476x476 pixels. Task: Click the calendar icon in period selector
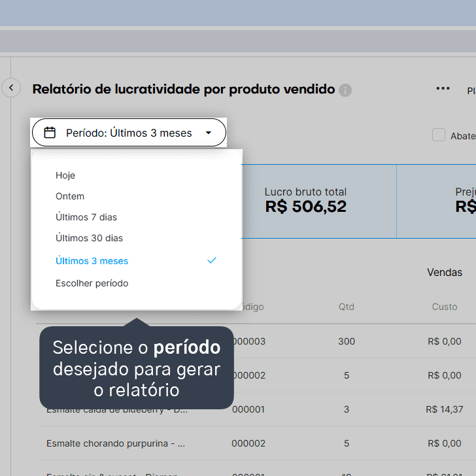coord(50,133)
